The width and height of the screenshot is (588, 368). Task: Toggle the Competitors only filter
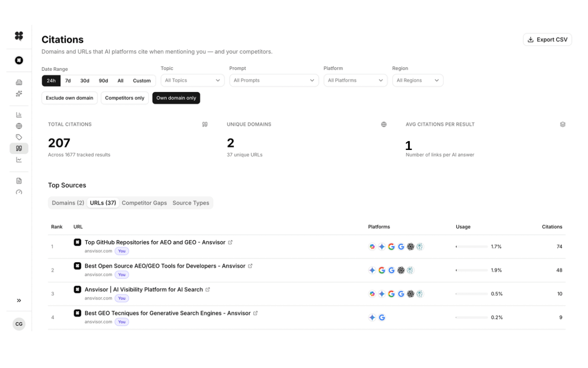(125, 98)
